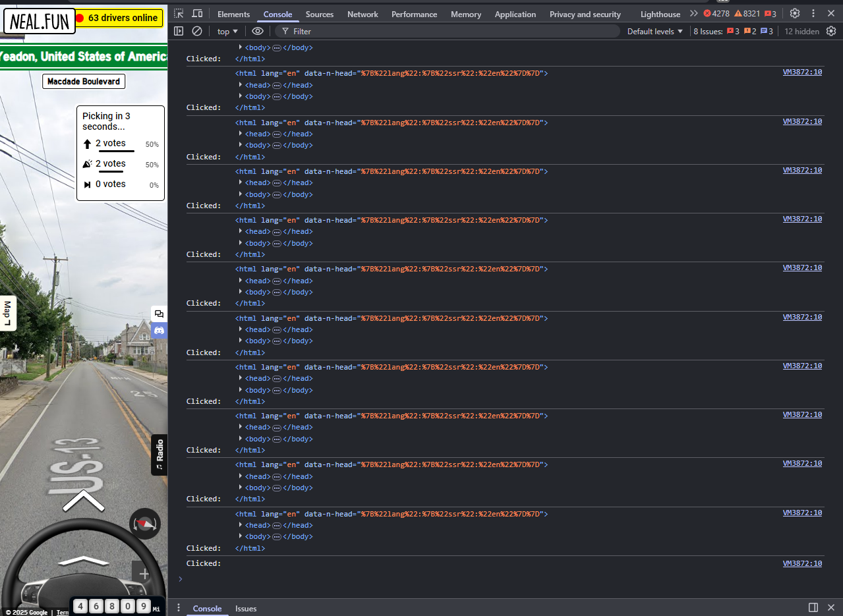Vote for the honk horn option
The width and height of the screenshot is (843, 616).
pos(121,164)
